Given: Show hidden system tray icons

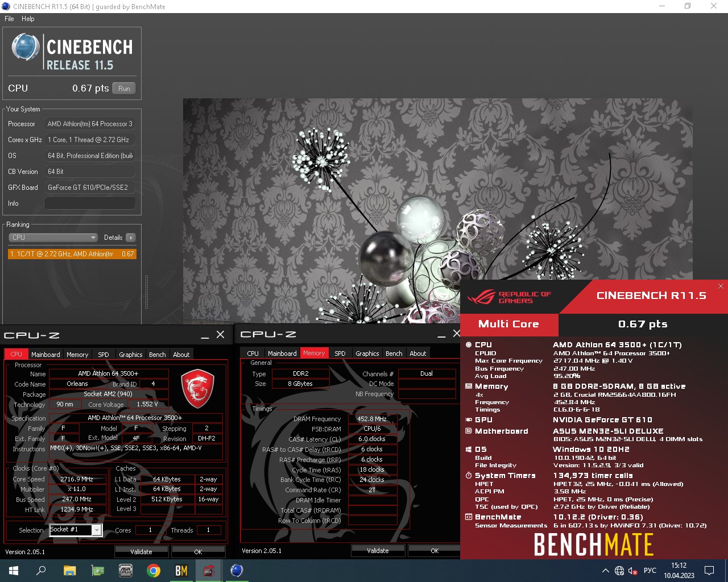Looking at the screenshot, I should click(605, 571).
